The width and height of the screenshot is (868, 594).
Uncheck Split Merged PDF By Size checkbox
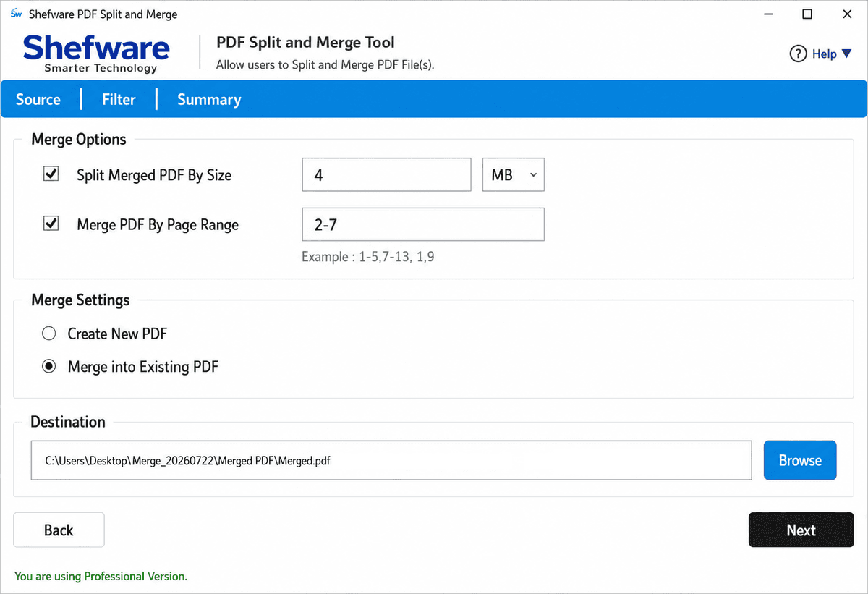coord(51,174)
